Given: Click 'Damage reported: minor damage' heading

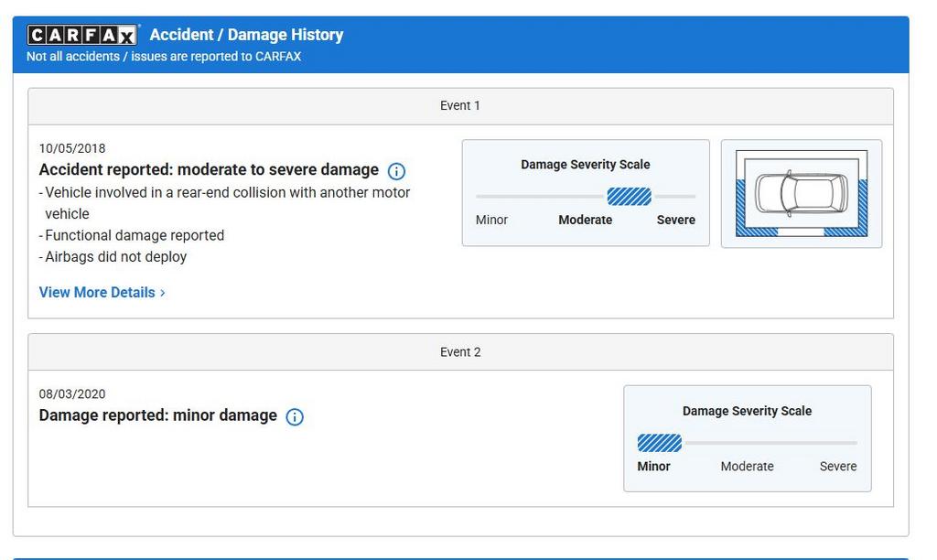Looking at the screenshot, I should (x=157, y=415).
